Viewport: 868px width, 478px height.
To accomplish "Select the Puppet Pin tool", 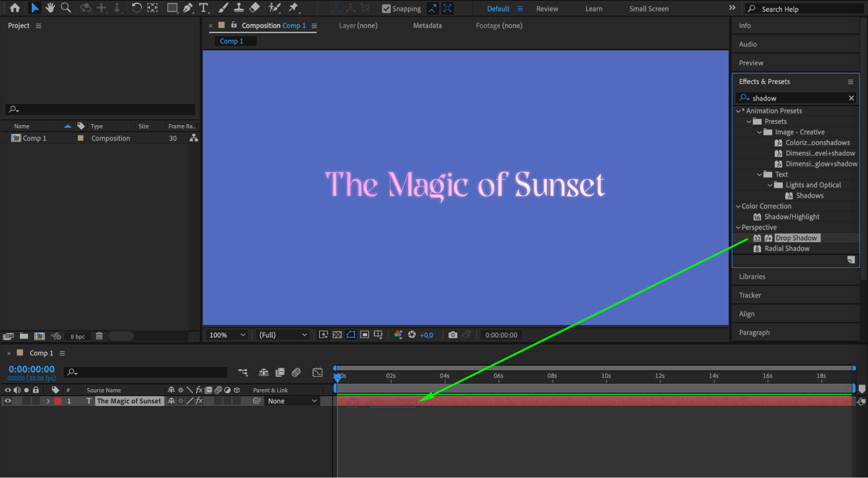I will click(x=294, y=7).
